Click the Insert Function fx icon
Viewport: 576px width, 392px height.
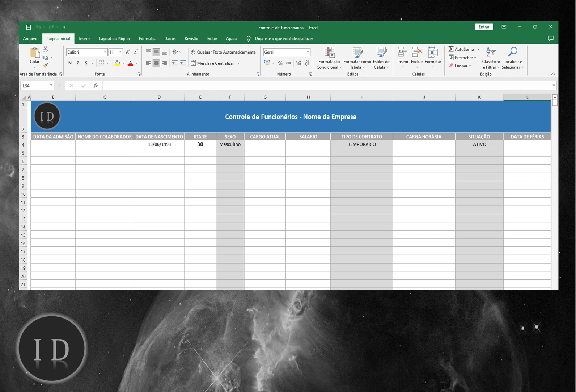pos(96,86)
